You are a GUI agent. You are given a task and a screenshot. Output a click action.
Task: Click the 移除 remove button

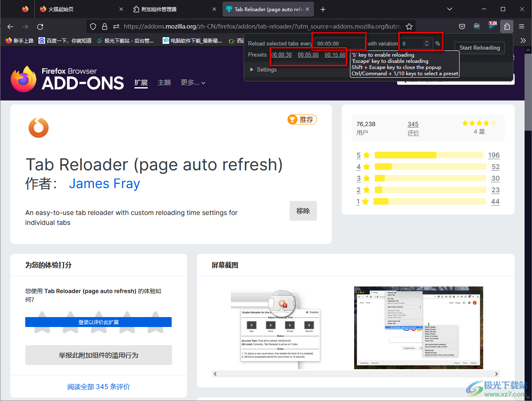[303, 211]
